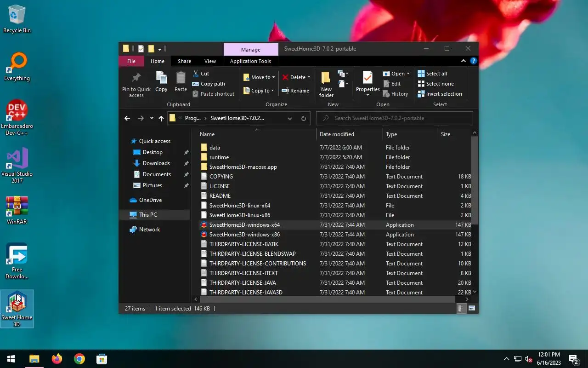
Task: Click Pin to Quick access in ribbon
Action: click(136, 85)
